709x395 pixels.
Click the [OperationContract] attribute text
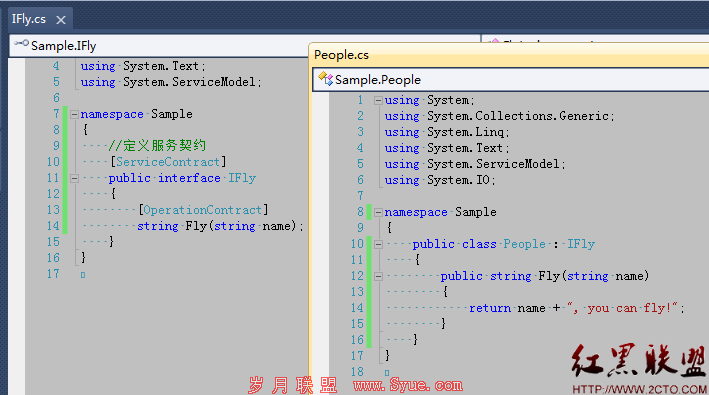(203, 210)
